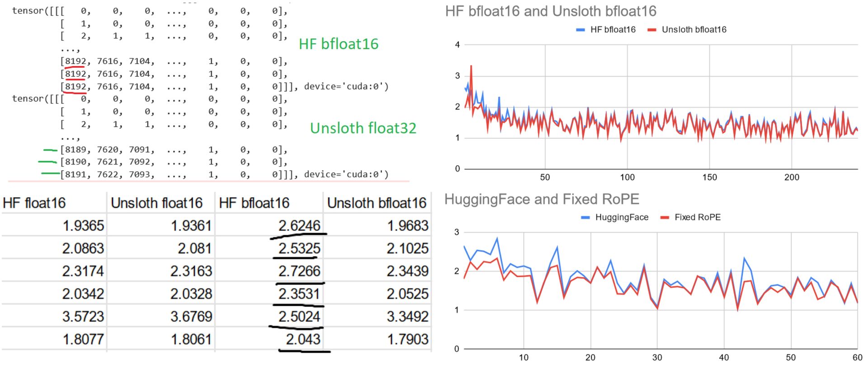Click the red Unsloth bfloat16 legend marker
The width and height of the screenshot is (868, 368).
click(x=651, y=30)
